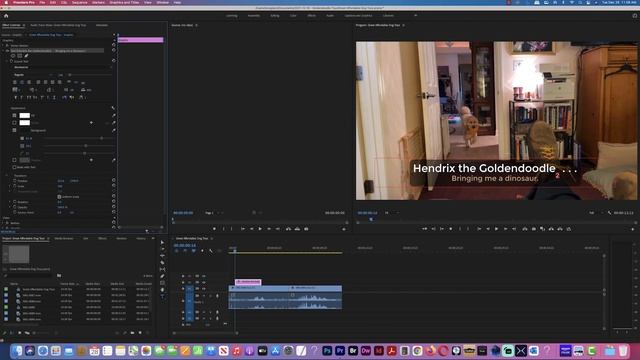The height and width of the screenshot is (360, 640).
Task: Add marker in Timeline panel
Action: [202, 251]
